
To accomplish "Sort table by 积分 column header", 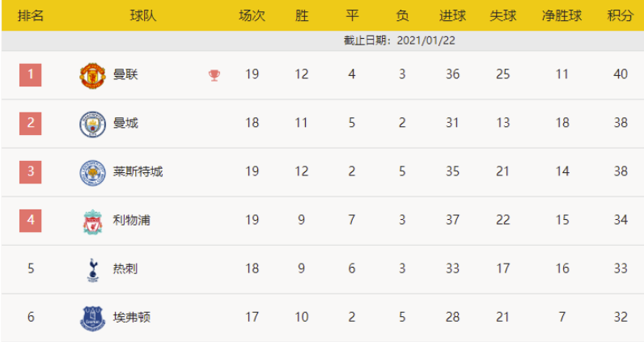I will (620, 16).
